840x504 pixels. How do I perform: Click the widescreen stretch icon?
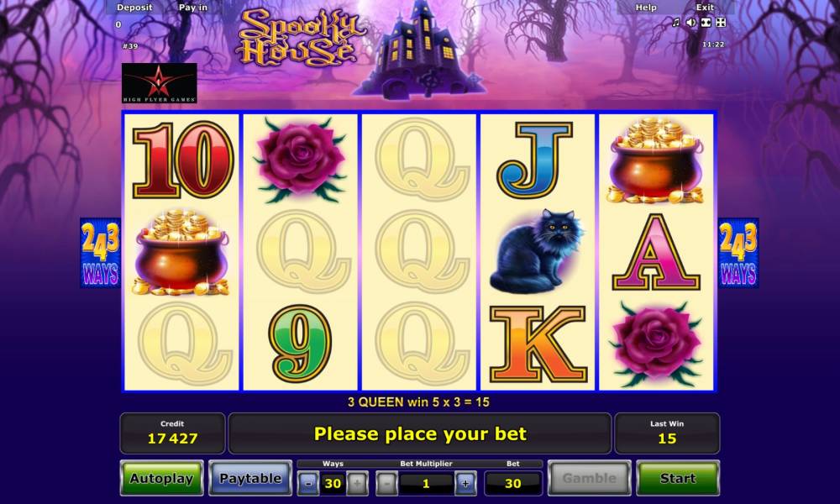point(706,23)
